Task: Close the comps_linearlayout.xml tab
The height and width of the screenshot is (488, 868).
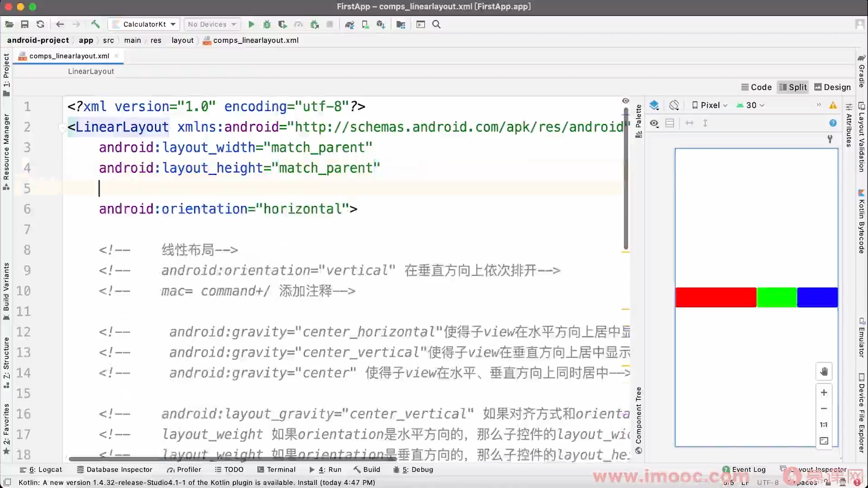Action: 117,56
